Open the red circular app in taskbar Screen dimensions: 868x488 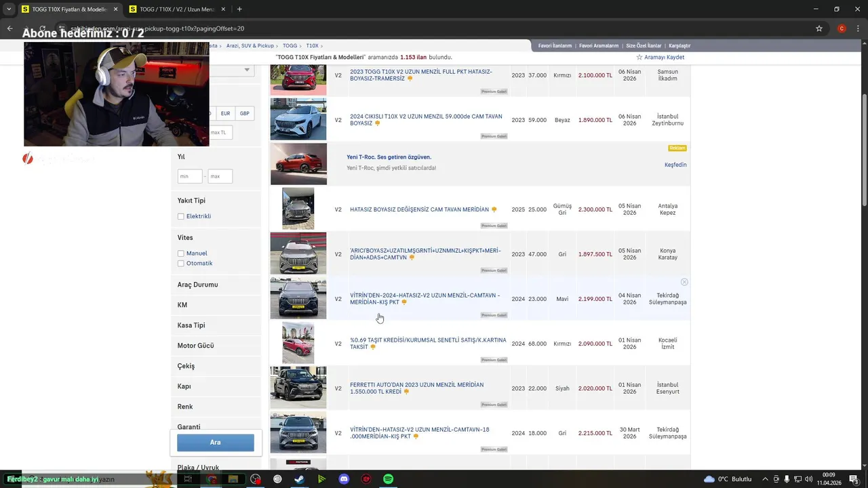[366, 479]
